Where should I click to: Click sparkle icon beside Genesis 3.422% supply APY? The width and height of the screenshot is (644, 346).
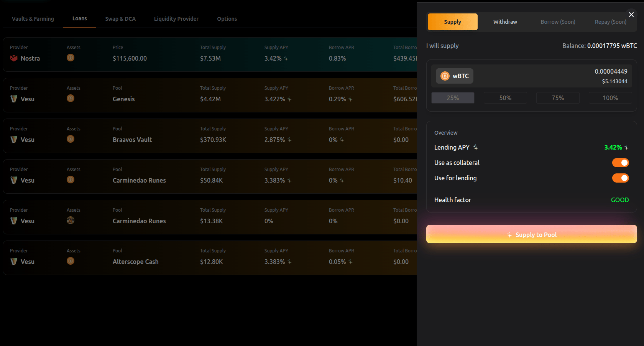289,99
